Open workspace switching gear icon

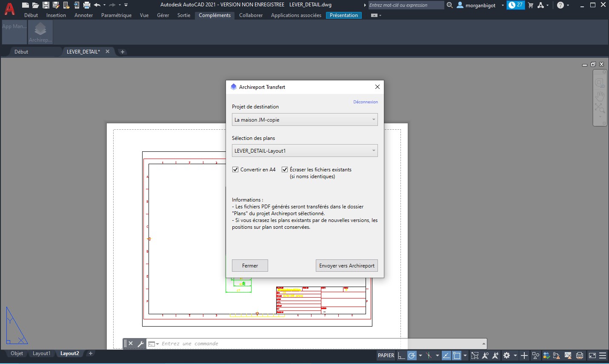(x=506, y=355)
